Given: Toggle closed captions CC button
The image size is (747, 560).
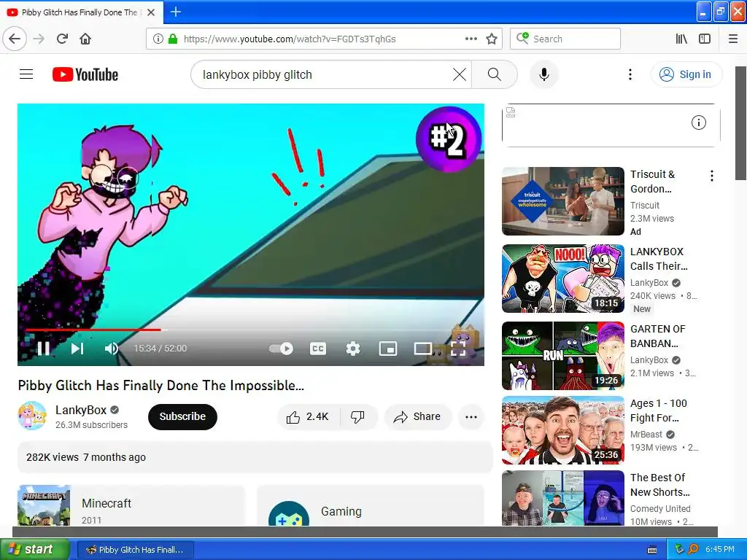Looking at the screenshot, I should (318, 349).
